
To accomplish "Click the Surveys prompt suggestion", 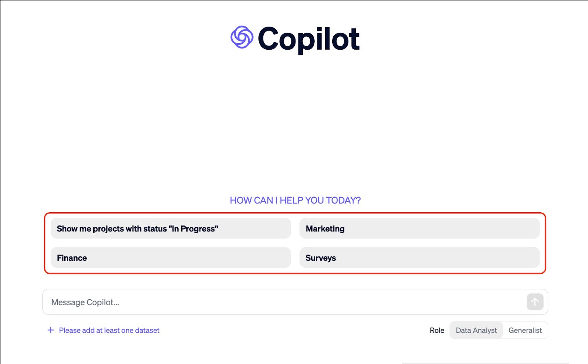I will [x=419, y=258].
